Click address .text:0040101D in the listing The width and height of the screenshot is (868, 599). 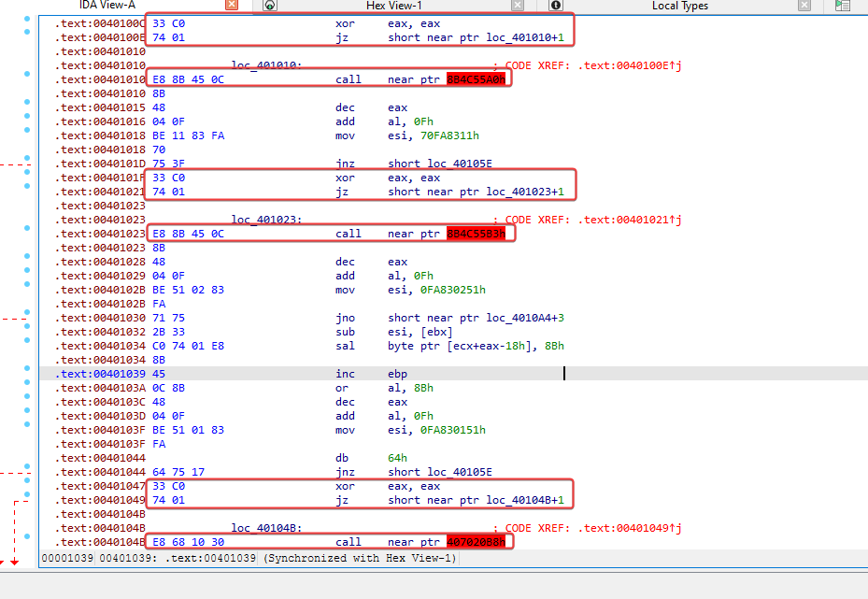click(x=100, y=164)
